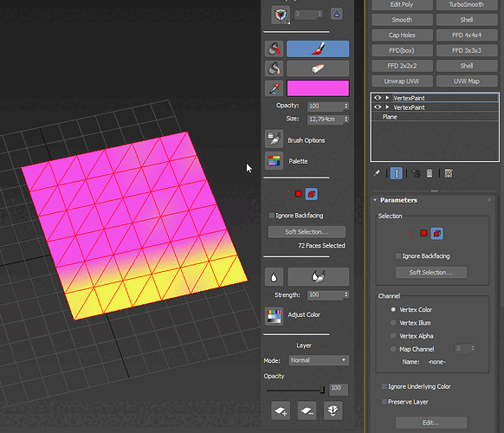Activate the Blur brush tool button

318,277
